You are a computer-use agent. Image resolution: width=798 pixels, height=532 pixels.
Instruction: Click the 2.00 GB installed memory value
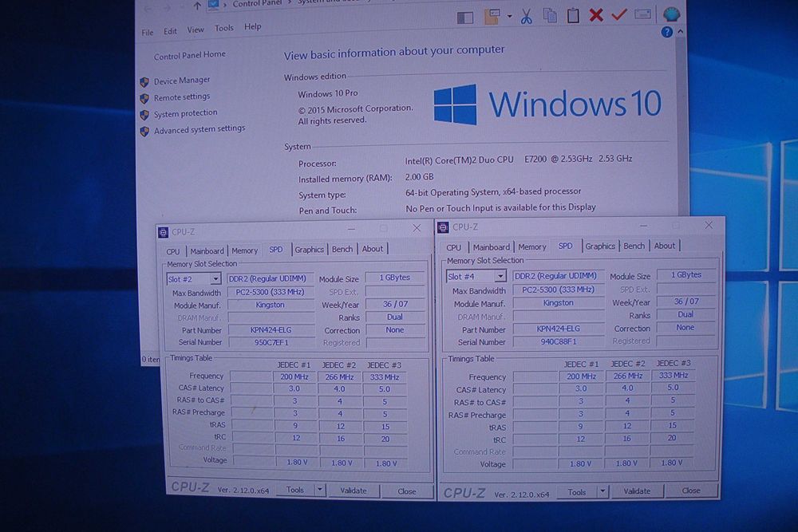tap(420, 177)
